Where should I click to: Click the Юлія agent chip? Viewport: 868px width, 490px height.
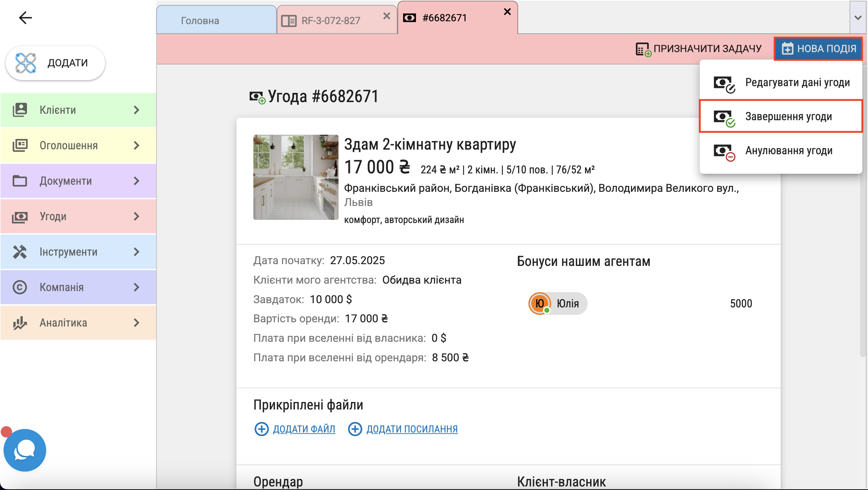pyautogui.click(x=557, y=303)
